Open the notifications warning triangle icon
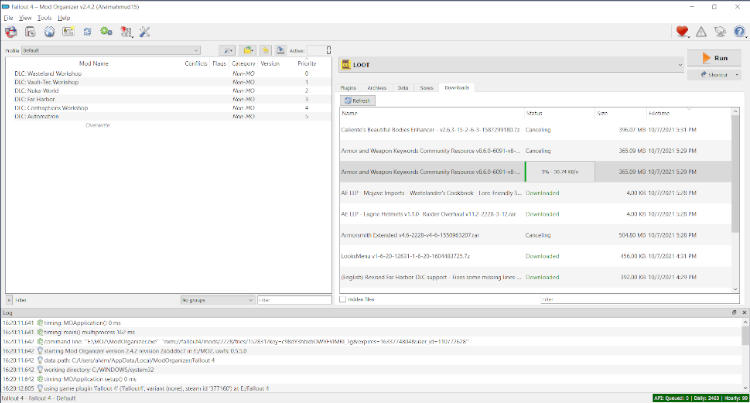Image resolution: width=750 pixels, height=403 pixels. [x=701, y=32]
